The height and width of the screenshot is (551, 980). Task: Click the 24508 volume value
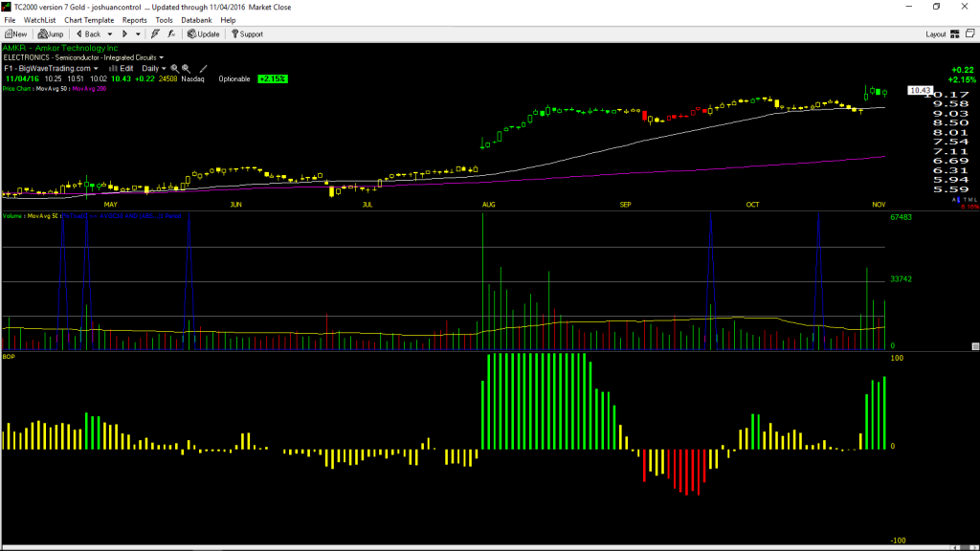click(167, 79)
